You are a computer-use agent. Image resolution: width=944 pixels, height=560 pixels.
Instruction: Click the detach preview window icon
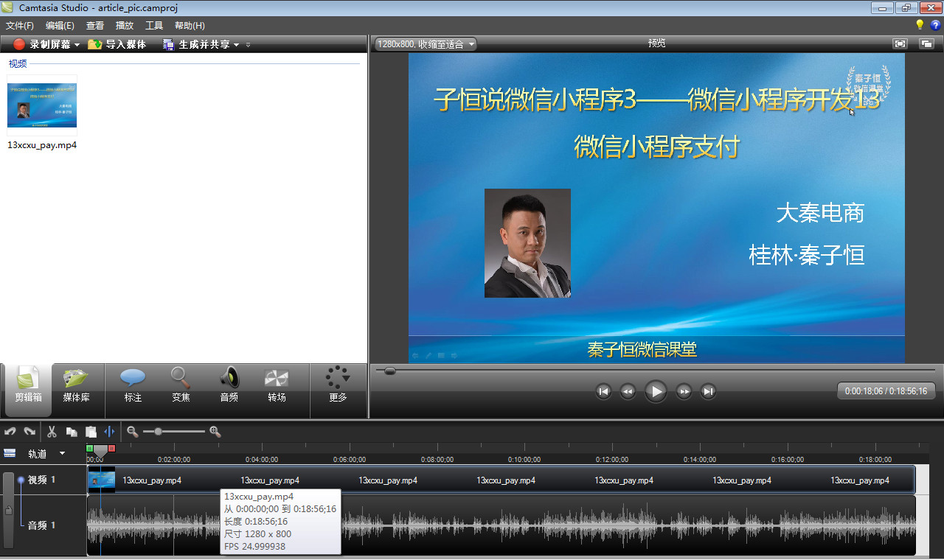pos(926,44)
